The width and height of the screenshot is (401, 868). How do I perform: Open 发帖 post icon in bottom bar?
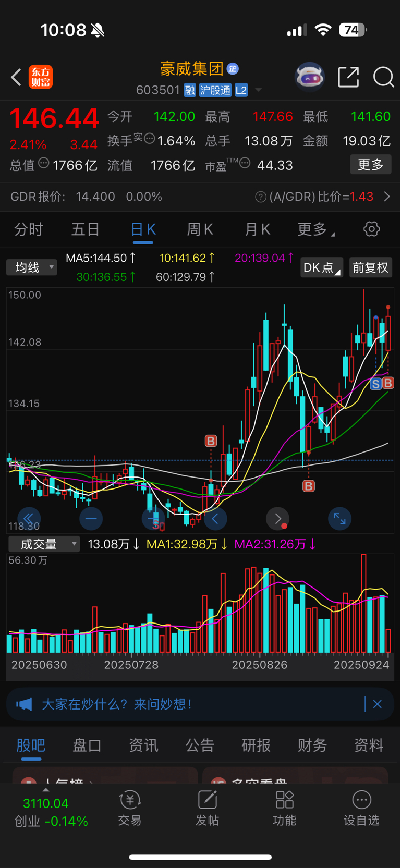coord(207,809)
